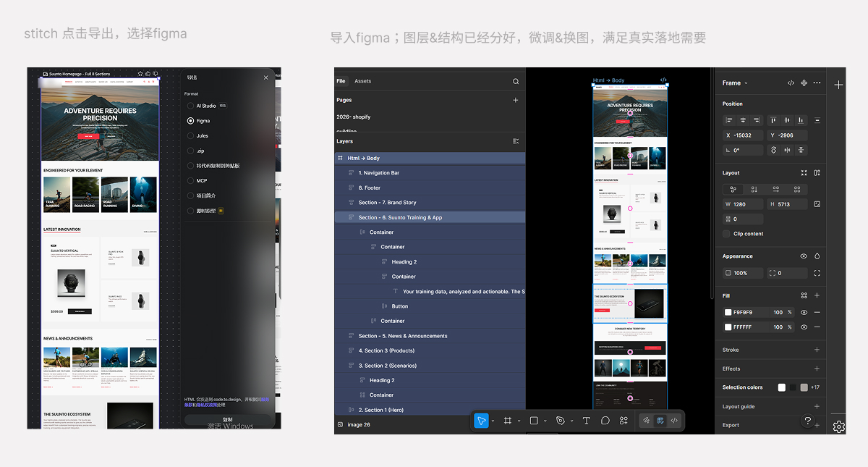
Task: Select the Figma export format radio button
Action: (x=190, y=121)
